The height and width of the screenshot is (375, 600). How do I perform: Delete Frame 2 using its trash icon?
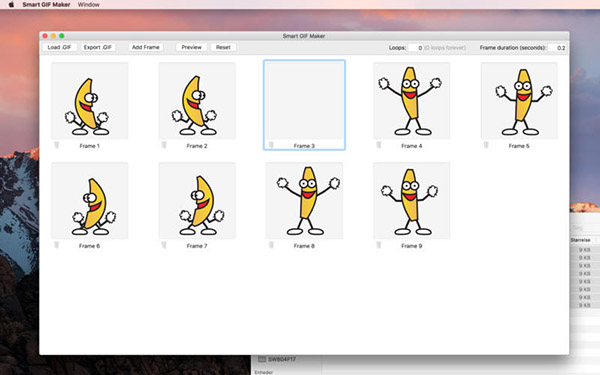[x=164, y=145]
